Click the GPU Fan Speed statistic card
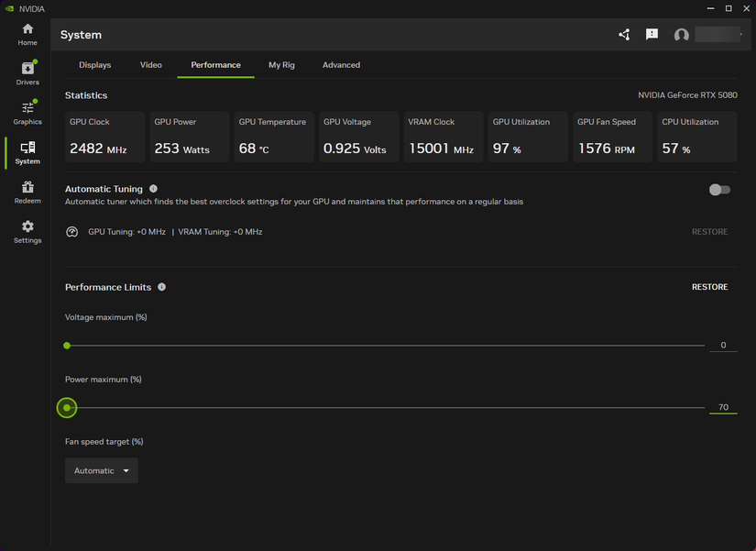 (x=613, y=137)
